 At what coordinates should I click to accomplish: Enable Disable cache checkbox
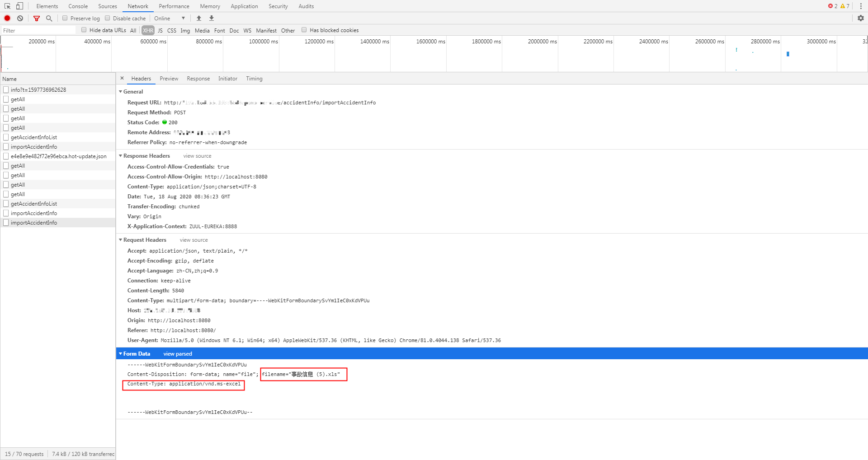(x=108, y=18)
